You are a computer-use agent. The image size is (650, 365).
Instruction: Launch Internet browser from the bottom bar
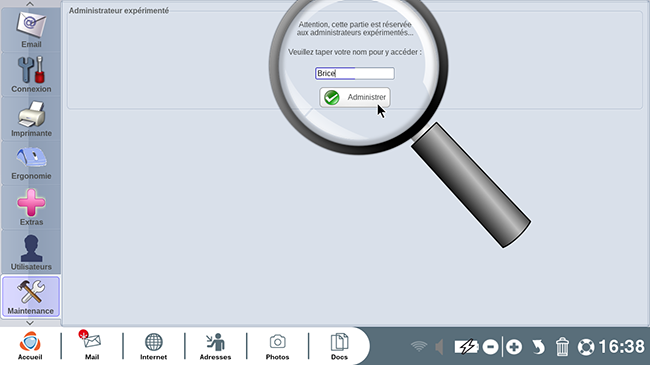tap(153, 346)
